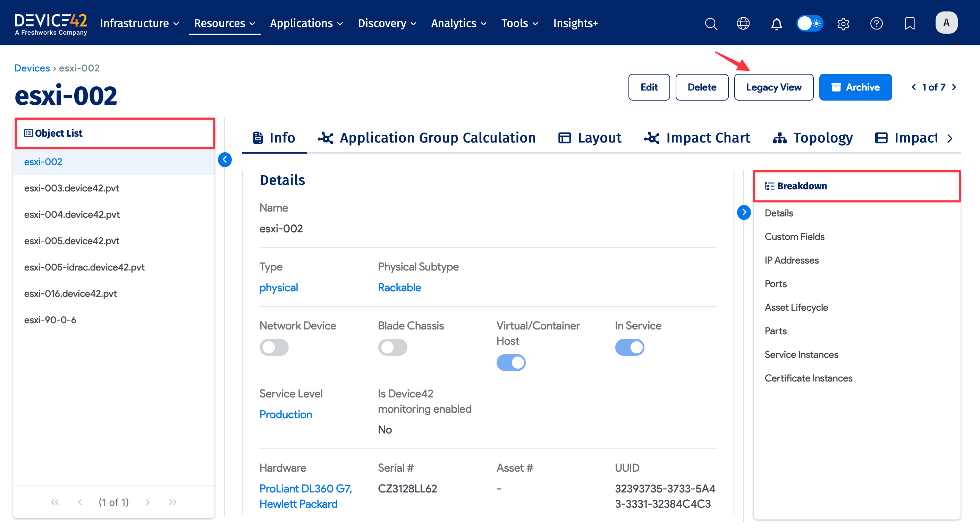This screenshot has height=532, width=980.
Task: Click the Legacy View button
Action: [774, 87]
